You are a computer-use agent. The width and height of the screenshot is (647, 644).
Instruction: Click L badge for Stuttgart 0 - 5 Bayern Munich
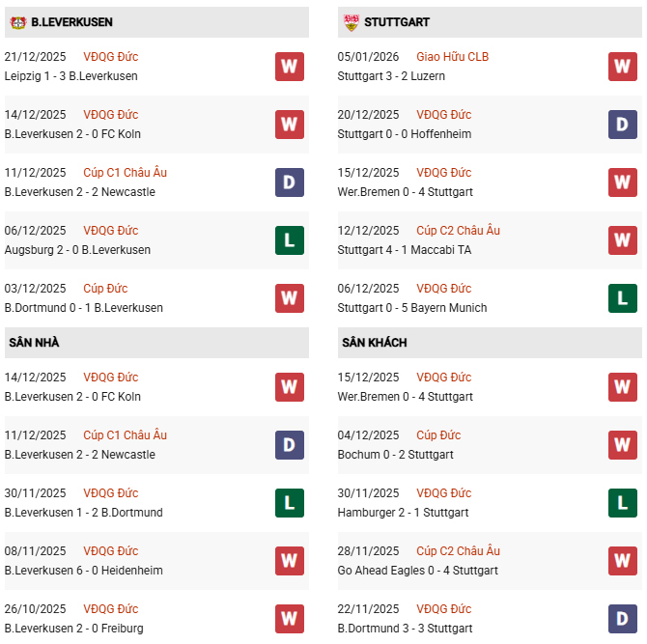623,298
